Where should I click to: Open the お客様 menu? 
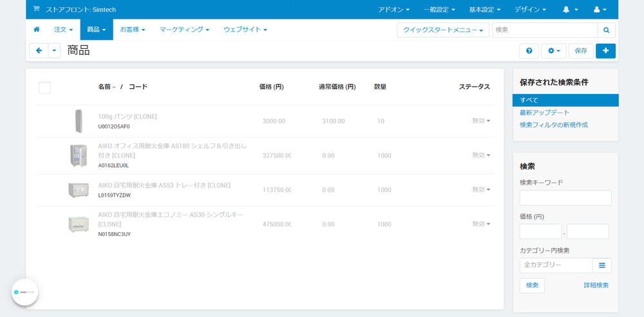click(132, 30)
